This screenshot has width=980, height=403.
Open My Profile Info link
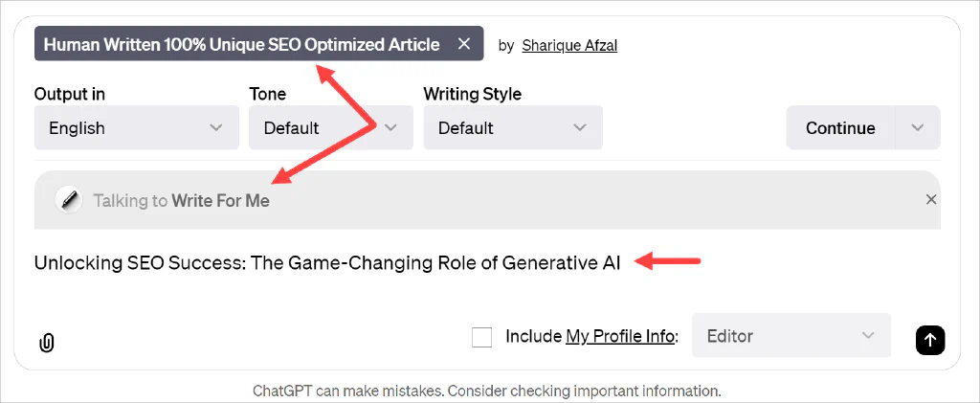coord(620,336)
